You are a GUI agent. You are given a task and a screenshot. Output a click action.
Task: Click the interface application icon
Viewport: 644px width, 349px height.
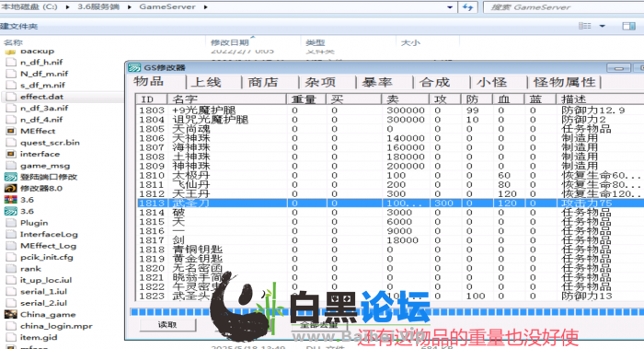pos(11,154)
